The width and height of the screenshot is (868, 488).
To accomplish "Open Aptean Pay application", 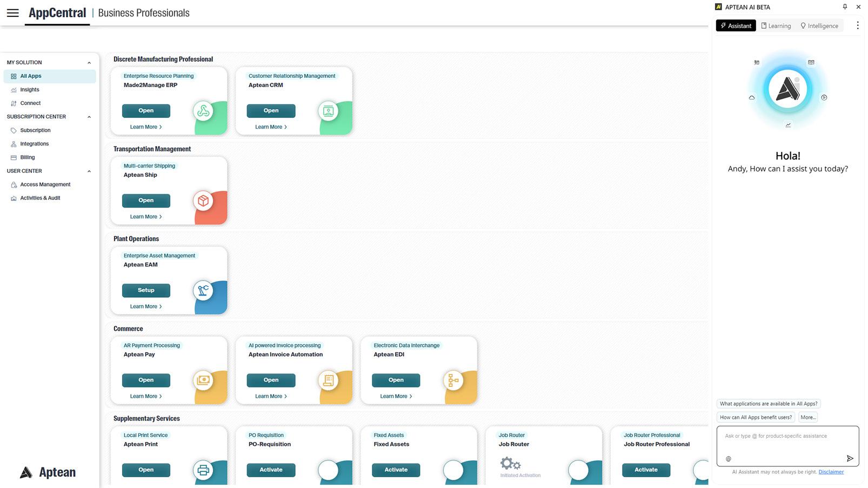I will 146,380.
